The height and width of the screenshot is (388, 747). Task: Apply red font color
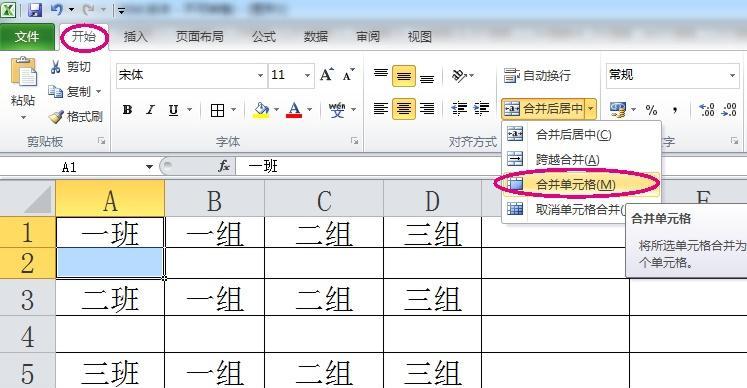click(x=294, y=110)
